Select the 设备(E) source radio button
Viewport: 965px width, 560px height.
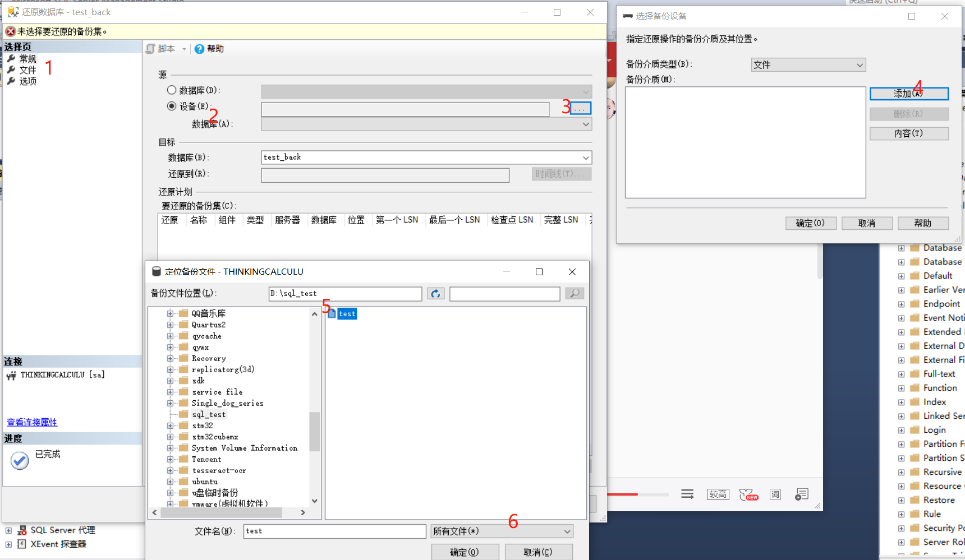(x=172, y=106)
